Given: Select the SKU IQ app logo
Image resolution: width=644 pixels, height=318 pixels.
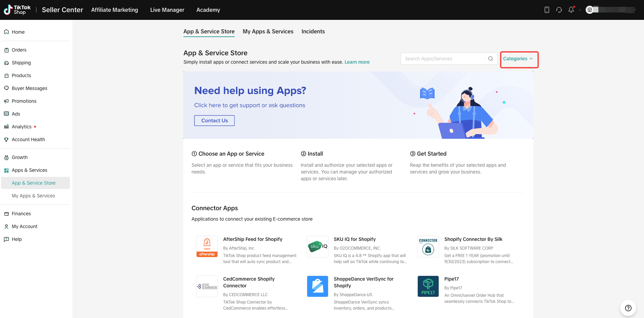Looking at the screenshot, I should (x=318, y=247).
